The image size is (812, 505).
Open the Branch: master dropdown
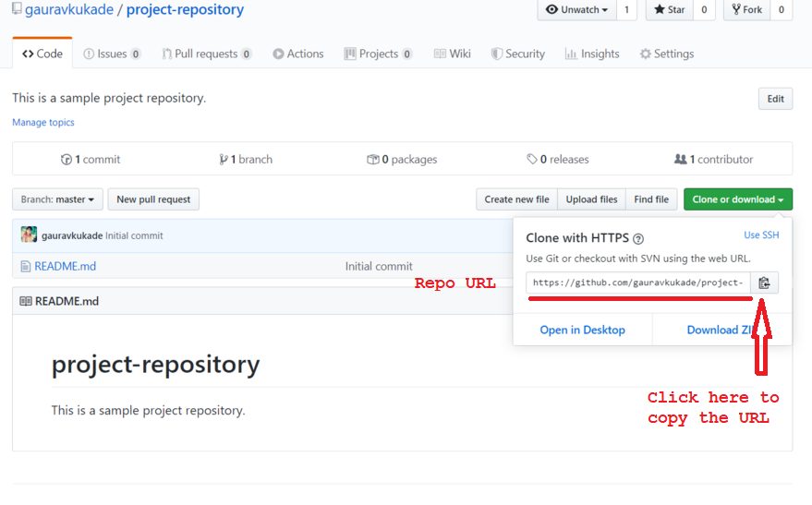57,199
